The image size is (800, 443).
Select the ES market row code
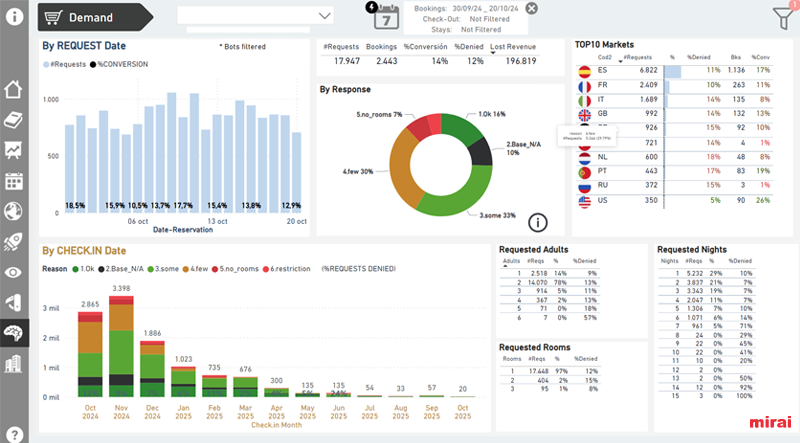(x=603, y=70)
